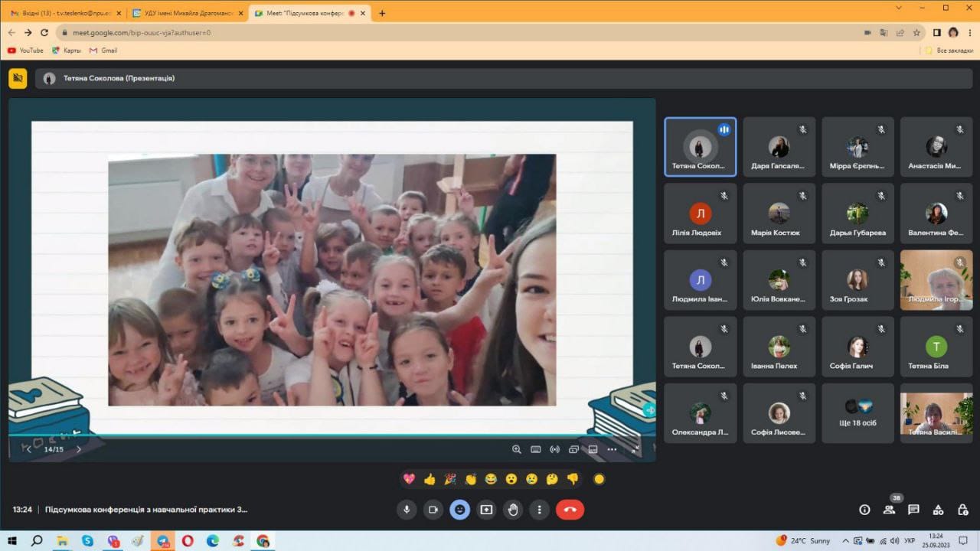
Task: Go to the previous presentation slide
Action: 29,449
